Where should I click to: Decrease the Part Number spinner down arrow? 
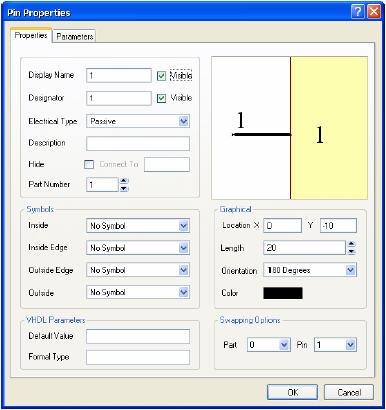124,188
